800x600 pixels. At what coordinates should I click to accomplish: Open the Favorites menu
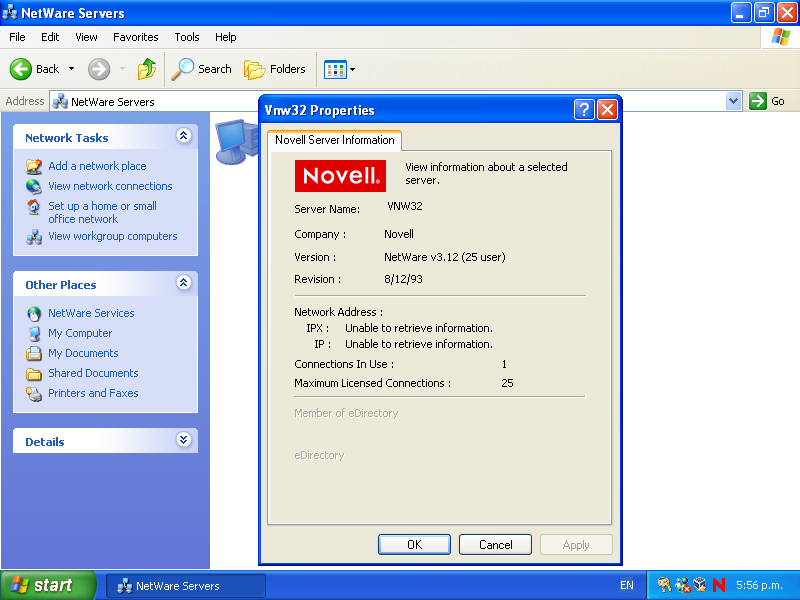pyautogui.click(x=136, y=37)
